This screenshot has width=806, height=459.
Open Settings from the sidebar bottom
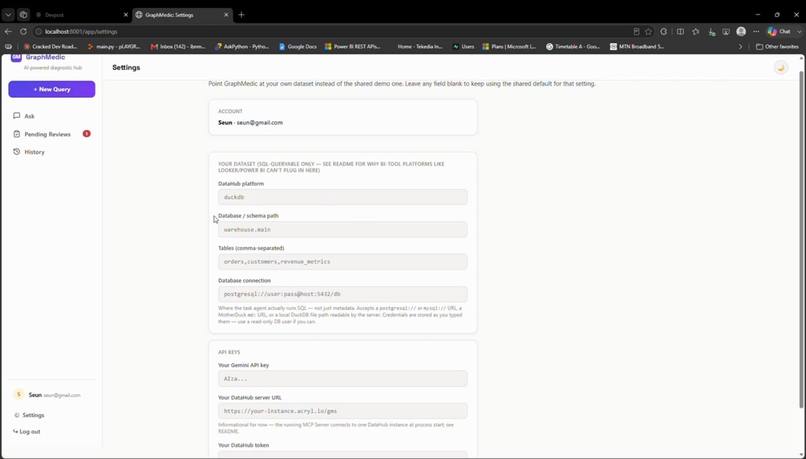[33, 415]
